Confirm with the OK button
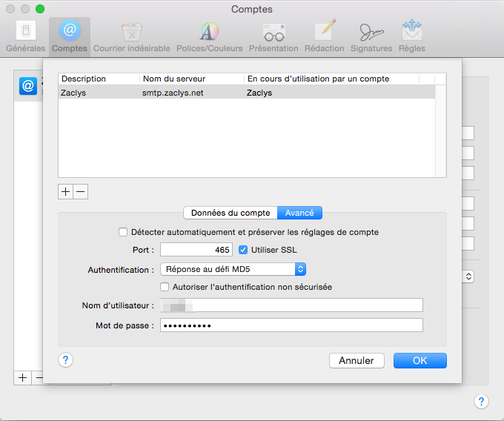 pyautogui.click(x=420, y=360)
